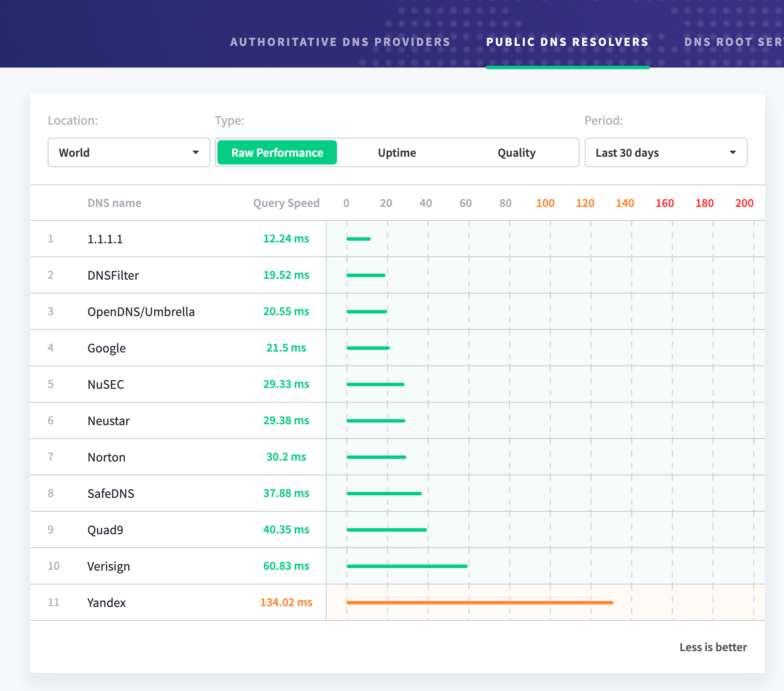Click the SafeDNS green speed bar

coord(384,494)
